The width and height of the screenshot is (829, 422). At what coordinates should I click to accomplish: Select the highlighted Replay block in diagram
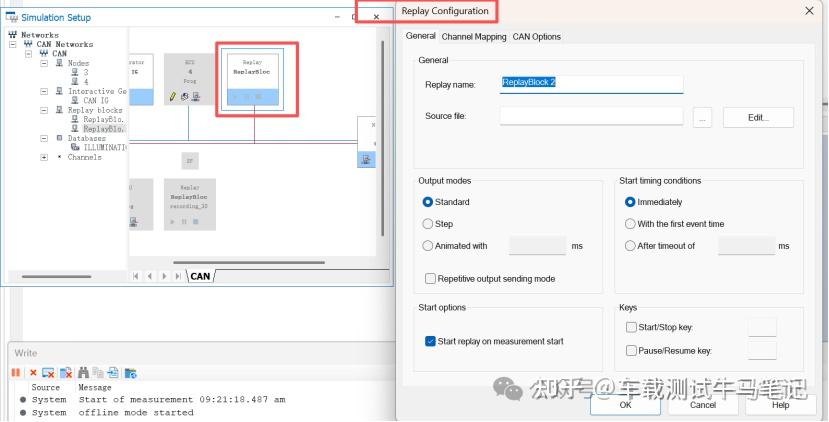tap(252, 79)
